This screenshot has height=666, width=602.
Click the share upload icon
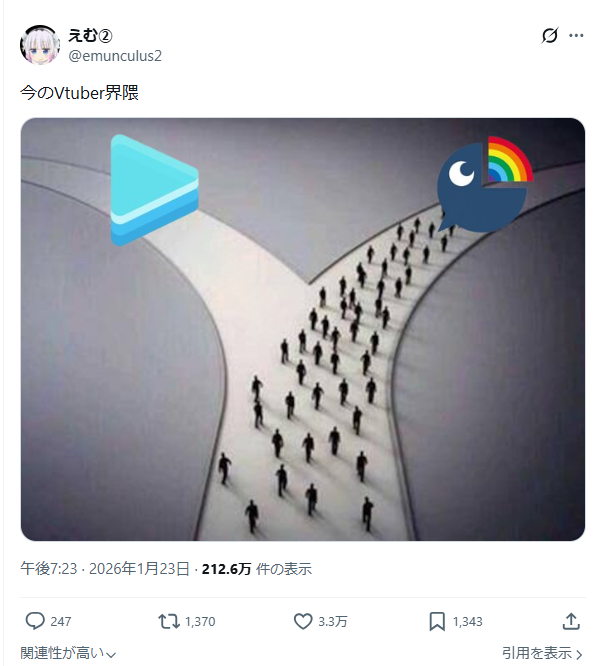coord(571,621)
